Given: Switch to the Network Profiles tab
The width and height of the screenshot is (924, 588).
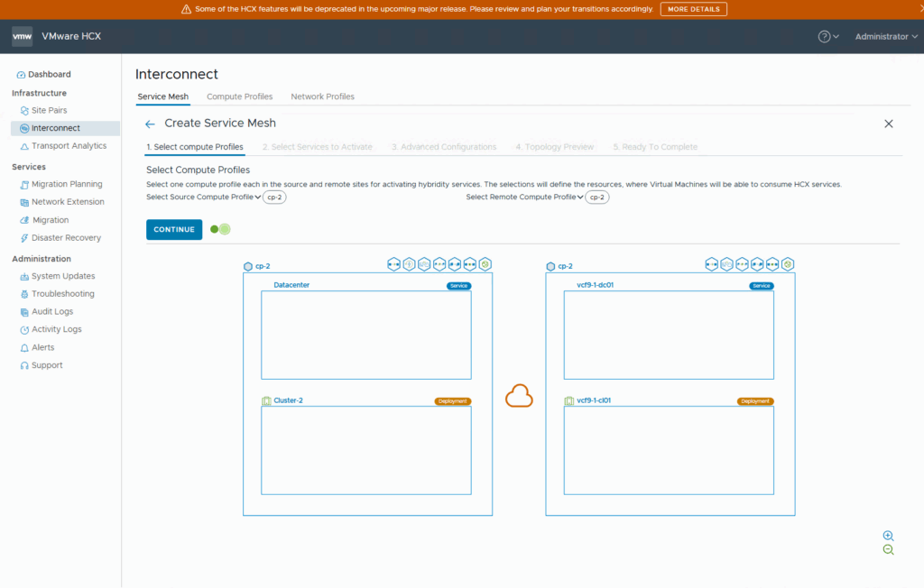Looking at the screenshot, I should click(322, 96).
